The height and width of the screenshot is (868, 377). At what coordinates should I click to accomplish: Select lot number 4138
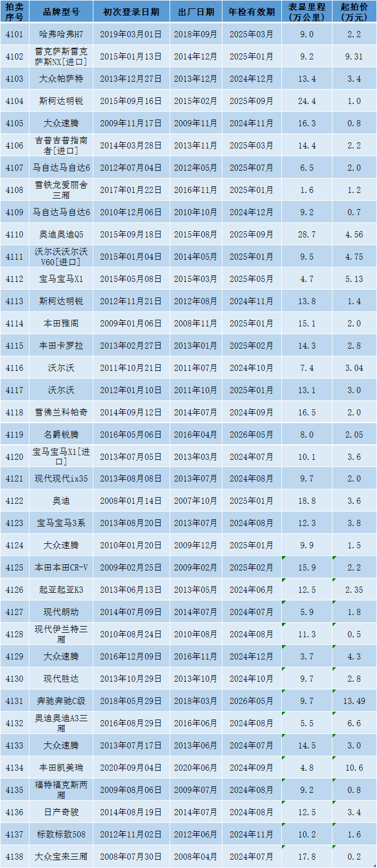pos(14,857)
